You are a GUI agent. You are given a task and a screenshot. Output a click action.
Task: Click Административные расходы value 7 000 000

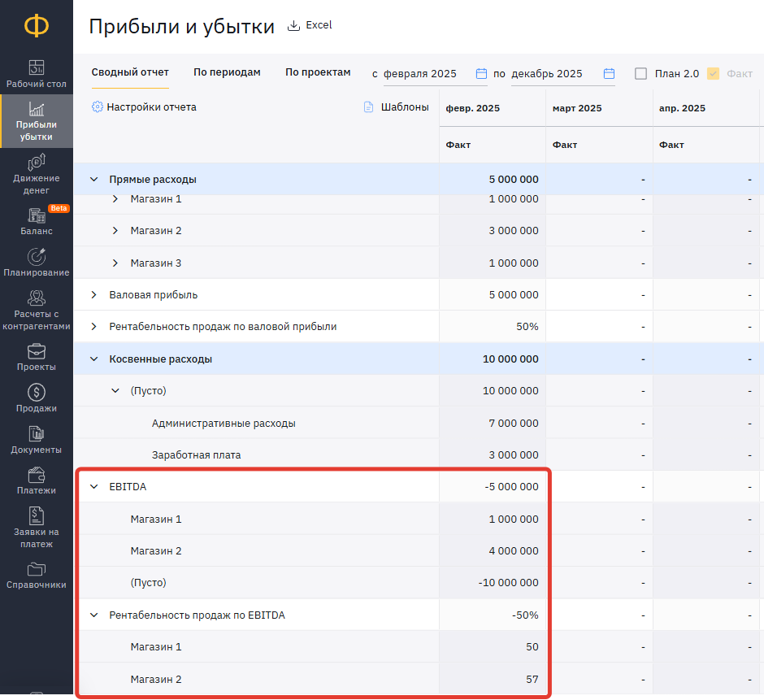(x=514, y=423)
